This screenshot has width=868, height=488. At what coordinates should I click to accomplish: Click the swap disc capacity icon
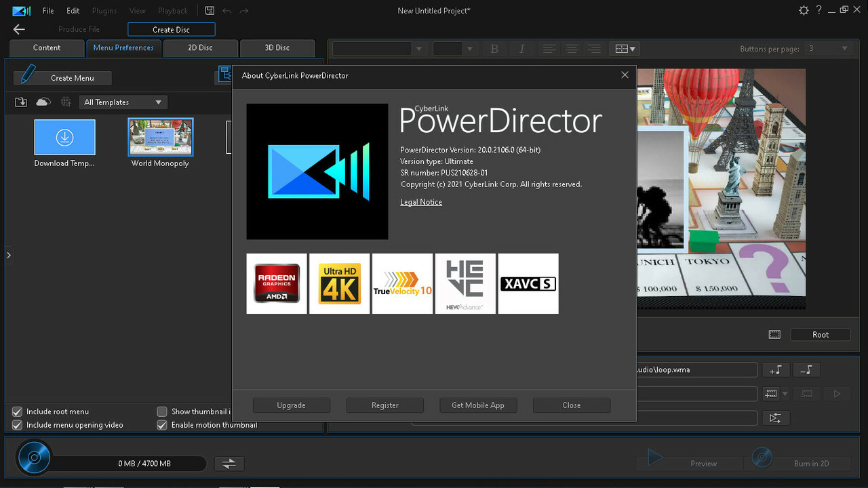(x=229, y=464)
